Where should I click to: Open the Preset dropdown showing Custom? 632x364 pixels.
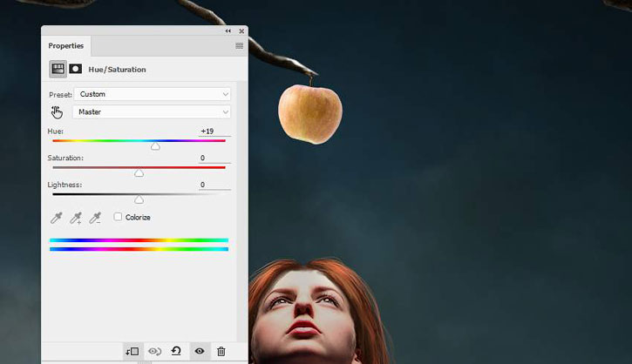point(153,94)
